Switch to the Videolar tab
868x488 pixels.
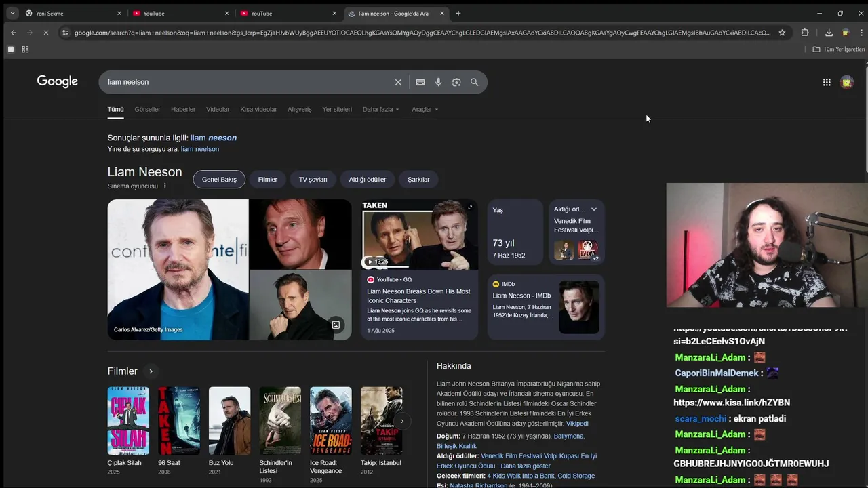tap(218, 109)
